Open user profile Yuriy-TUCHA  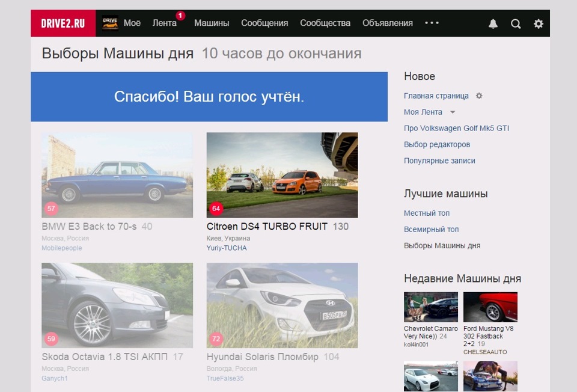point(227,248)
